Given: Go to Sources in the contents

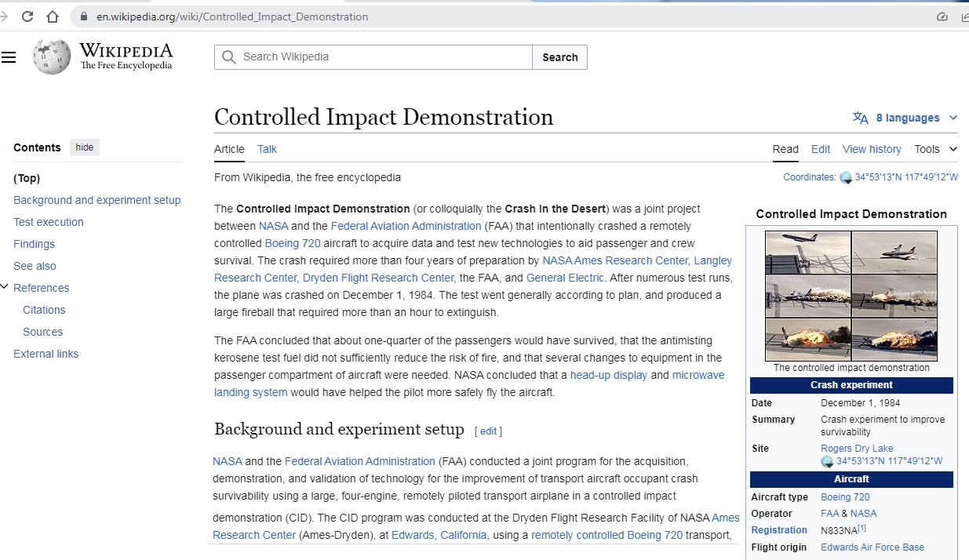Looking at the screenshot, I should tap(43, 332).
